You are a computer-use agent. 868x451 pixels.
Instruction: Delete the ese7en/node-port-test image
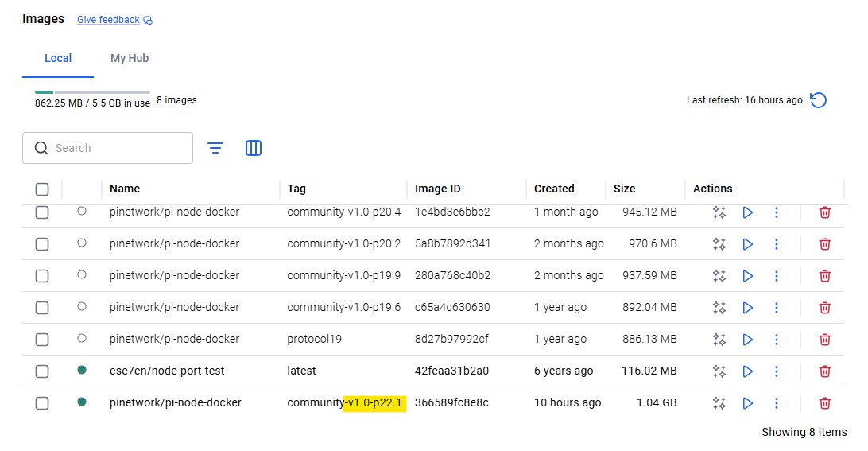click(x=825, y=371)
